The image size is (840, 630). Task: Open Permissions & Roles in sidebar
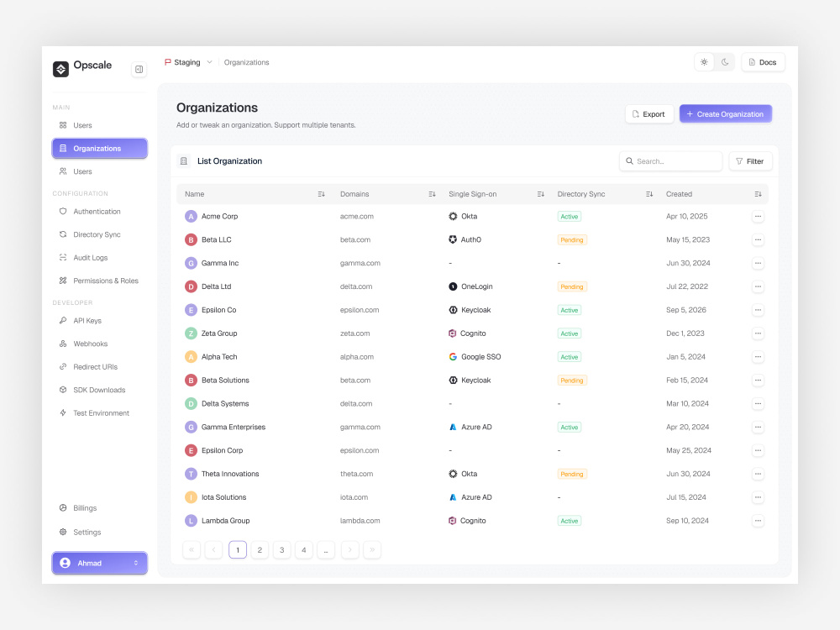[x=100, y=281]
